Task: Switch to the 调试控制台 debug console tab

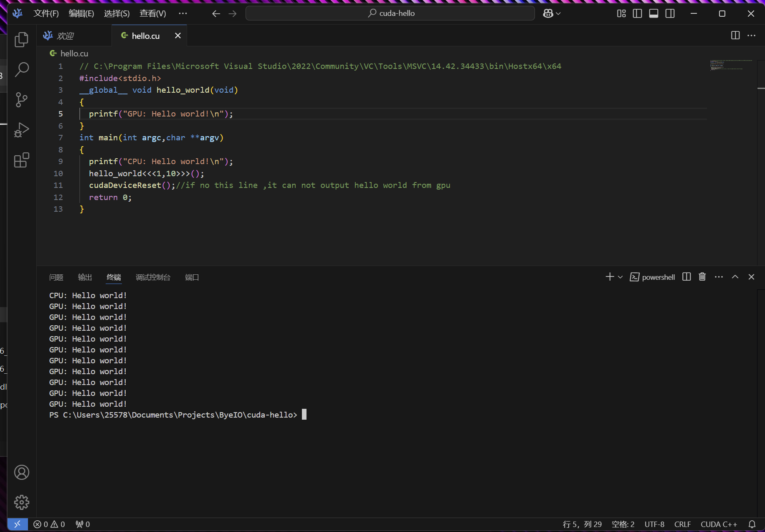Action: coord(153,277)
